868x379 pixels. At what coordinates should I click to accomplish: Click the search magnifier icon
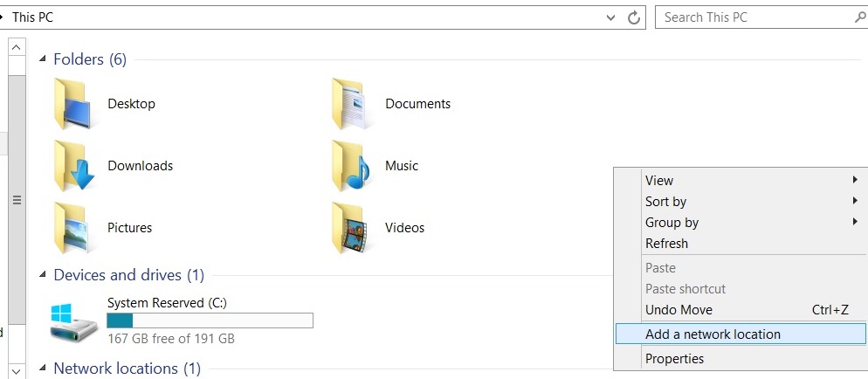click(x=861, y=17)
